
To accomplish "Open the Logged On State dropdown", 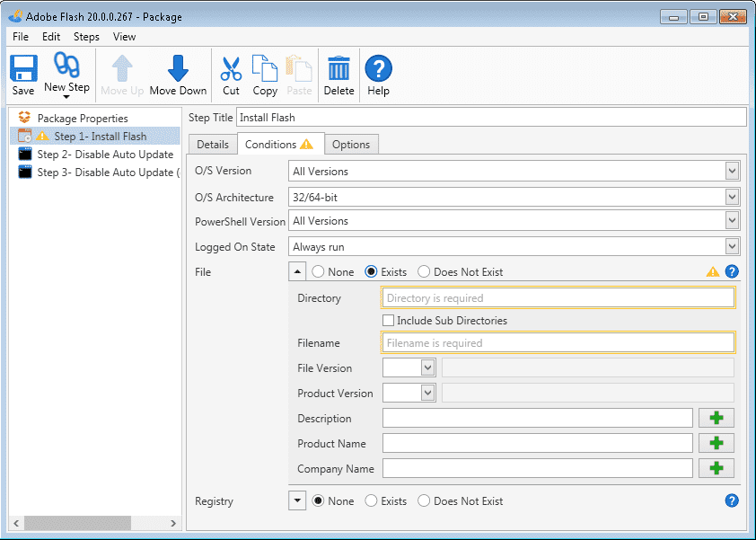I will coord(732,246).
